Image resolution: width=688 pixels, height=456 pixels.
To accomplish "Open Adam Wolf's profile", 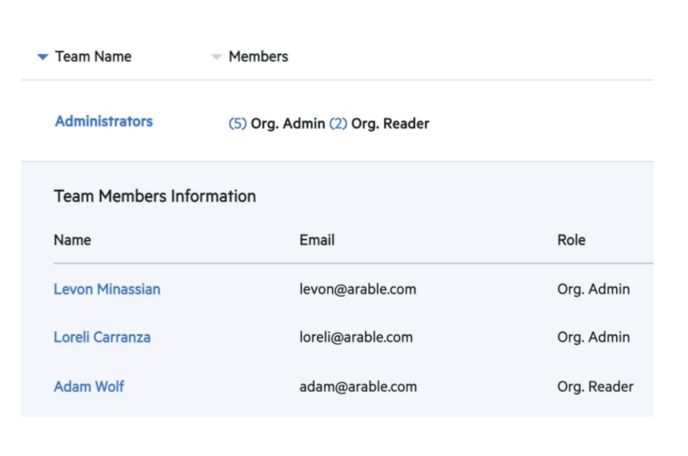I will click(89, 387).
